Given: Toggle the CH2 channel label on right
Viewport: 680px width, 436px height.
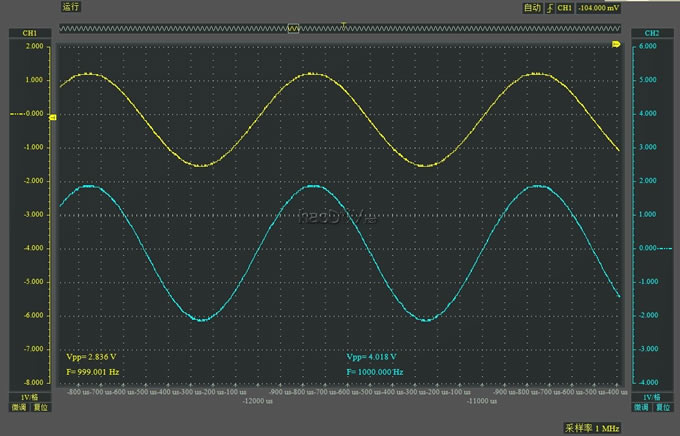Looking at the screenshot, I should tap(653, 33).
